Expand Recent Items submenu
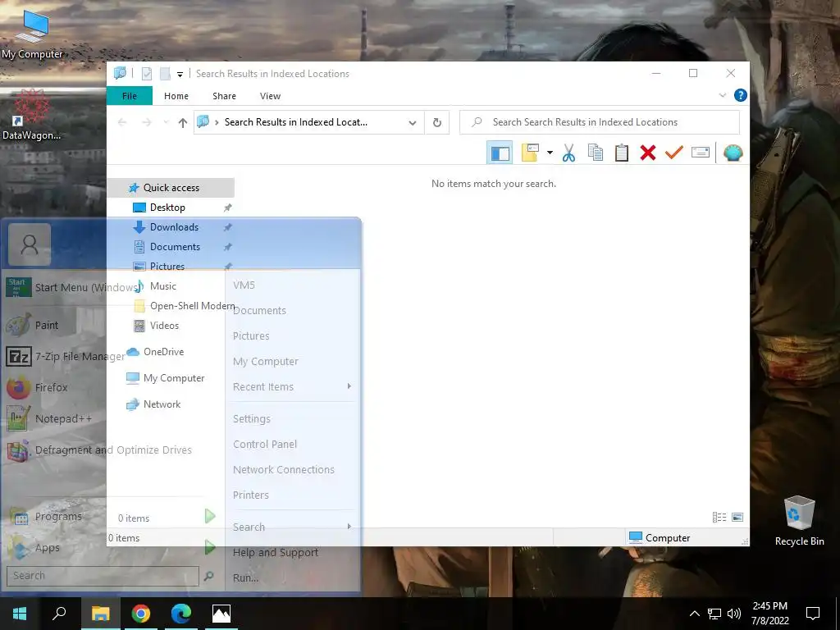Screen dimensions: 840x630 (x=293, y=387)
